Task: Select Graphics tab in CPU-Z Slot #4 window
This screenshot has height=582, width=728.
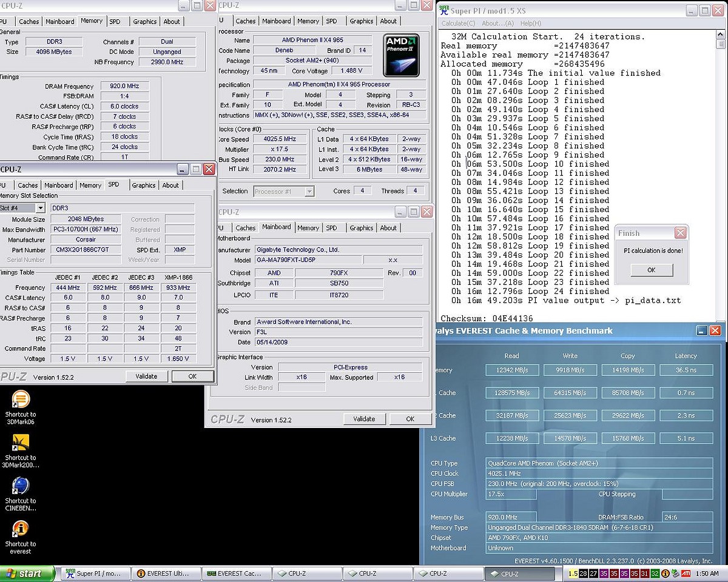Action: point(144,185)
